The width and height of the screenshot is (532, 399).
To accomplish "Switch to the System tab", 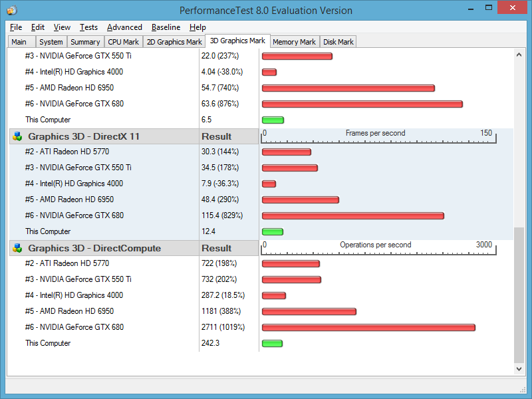I will (x=51, y=42).
